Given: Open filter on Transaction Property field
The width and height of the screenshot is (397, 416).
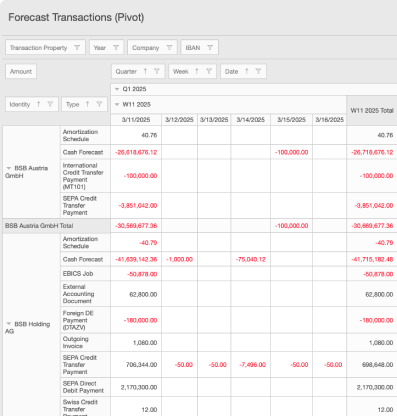Looking at the screenshot, I should pyautogui.click(x=77, y=48).
